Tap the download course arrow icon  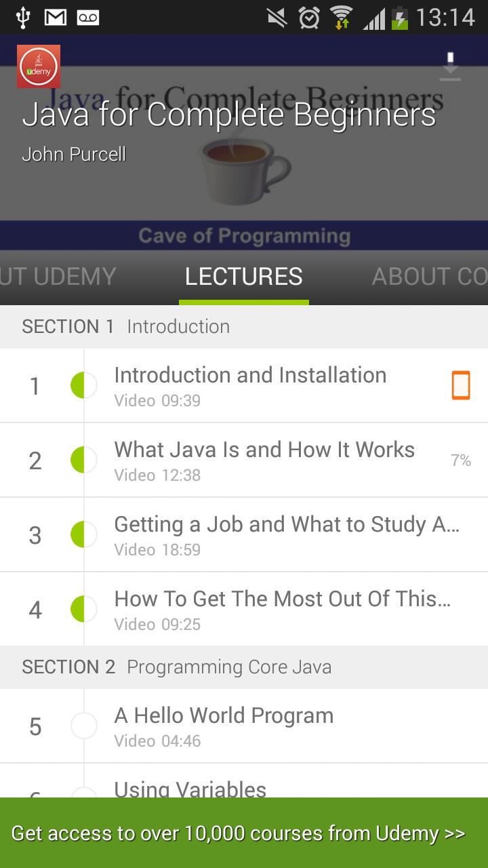click(x=450, y=67)
